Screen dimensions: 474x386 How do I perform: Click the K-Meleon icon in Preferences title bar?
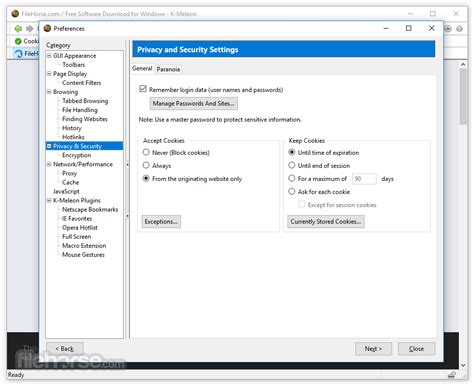point(47,28)
